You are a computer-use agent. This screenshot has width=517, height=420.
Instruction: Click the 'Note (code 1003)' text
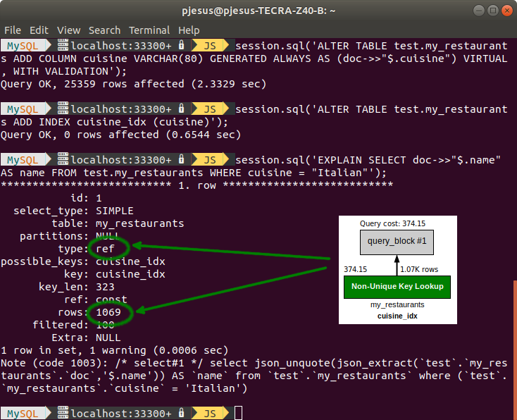[54, 363]
